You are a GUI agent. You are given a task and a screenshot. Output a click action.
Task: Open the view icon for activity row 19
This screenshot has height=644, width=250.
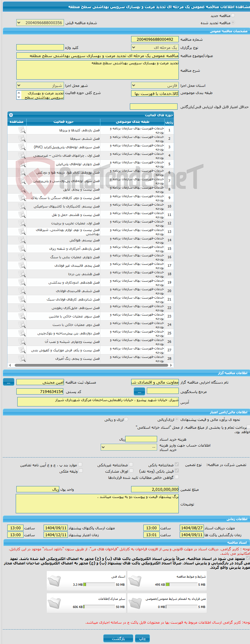(x=22, y=282)
